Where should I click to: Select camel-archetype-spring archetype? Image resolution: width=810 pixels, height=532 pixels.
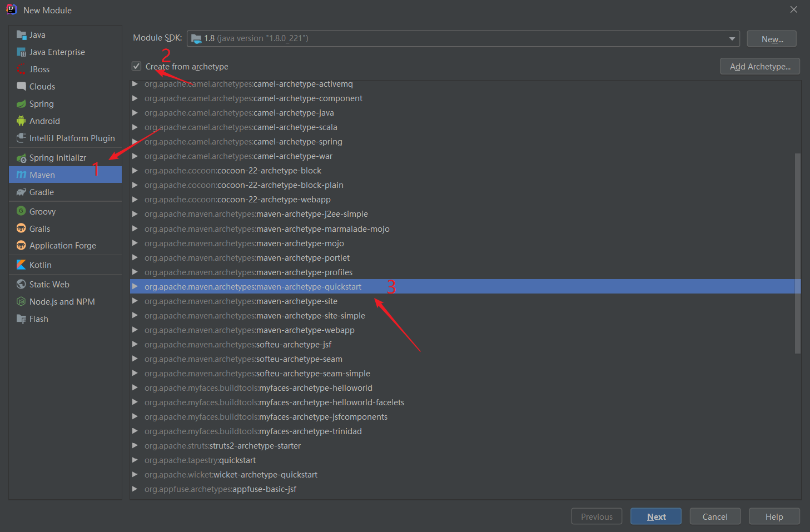coord(465,142)
